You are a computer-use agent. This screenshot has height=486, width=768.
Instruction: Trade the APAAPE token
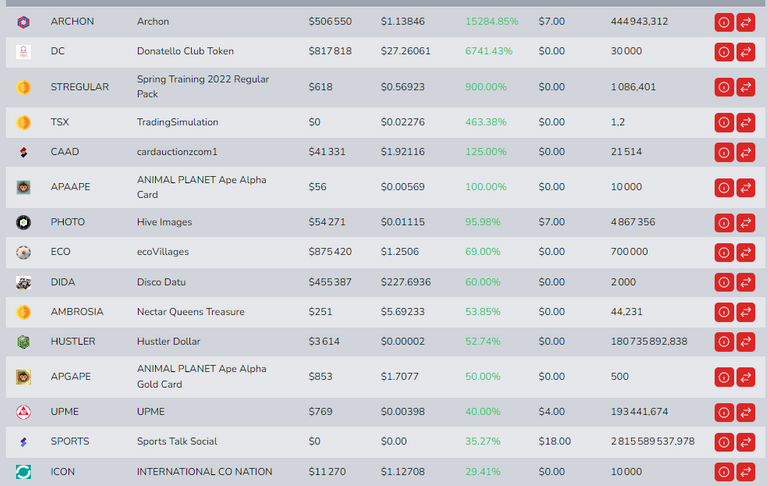[745, 188]
